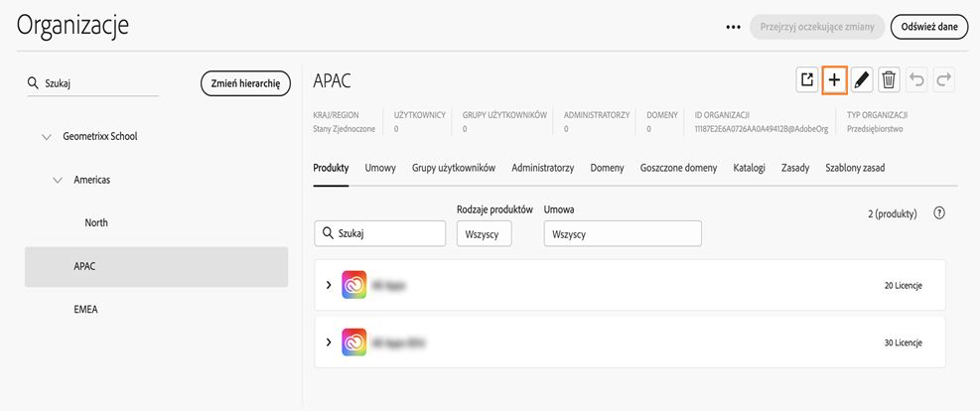Click the pencil edit icon

click(862, 80)
